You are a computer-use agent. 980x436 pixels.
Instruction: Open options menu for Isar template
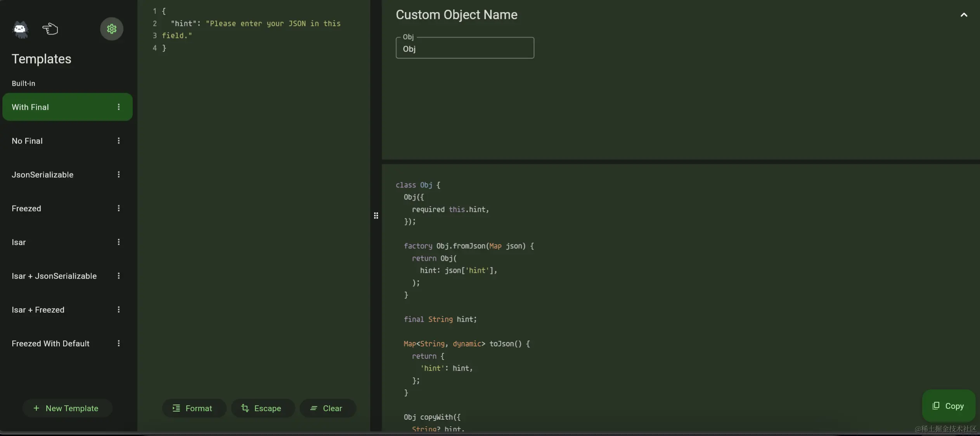119,242
